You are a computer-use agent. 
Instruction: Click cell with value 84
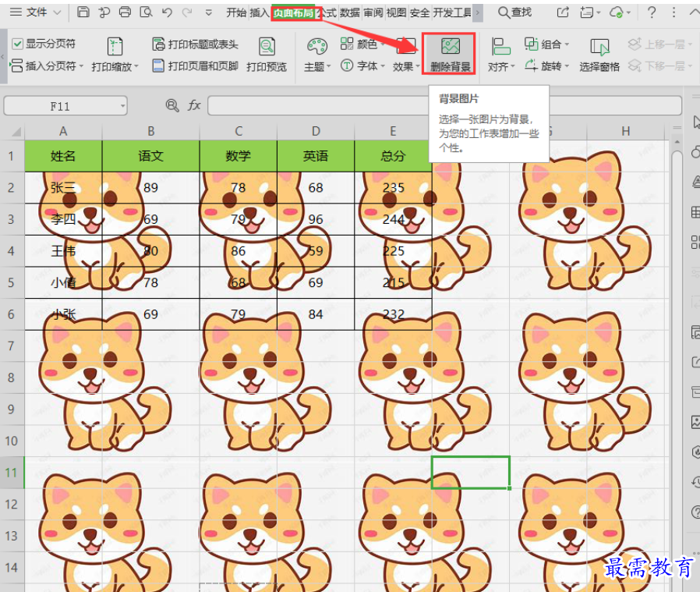click(x=316, y=314)
